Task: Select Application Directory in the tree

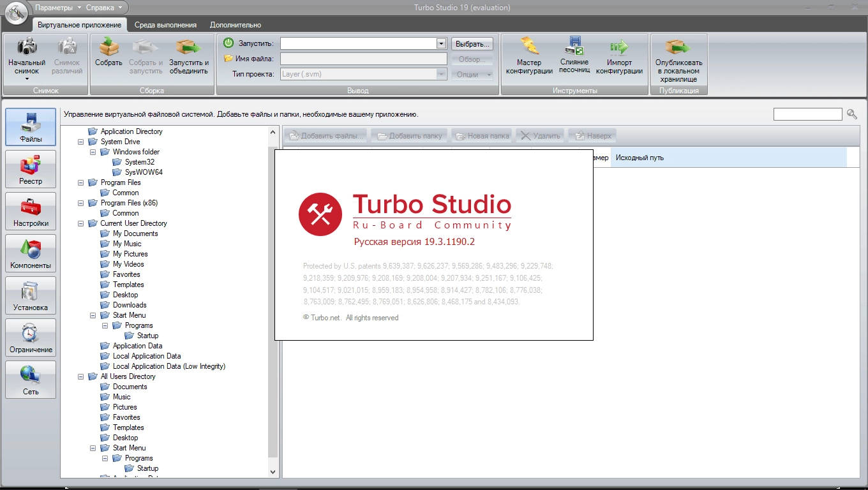Action: point(131,131)
